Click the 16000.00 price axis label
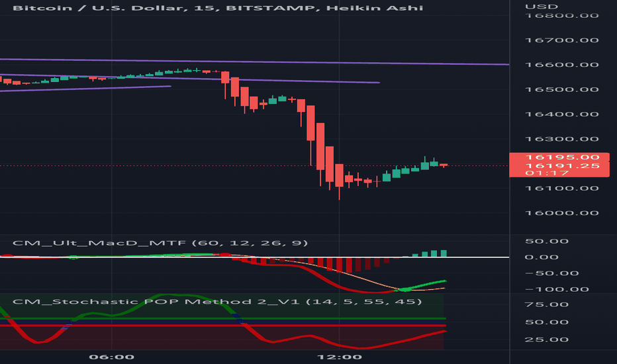The height and width of the screenshot is (364, 617). tap(562, 213)
